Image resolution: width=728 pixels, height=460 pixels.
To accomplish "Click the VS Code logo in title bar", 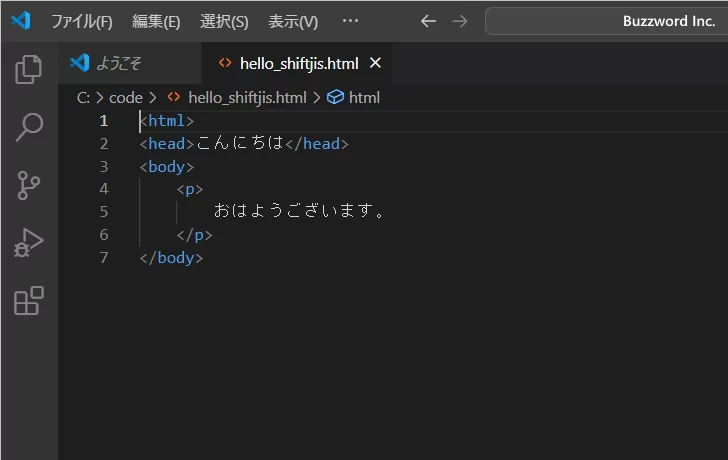I will [21, 21].
